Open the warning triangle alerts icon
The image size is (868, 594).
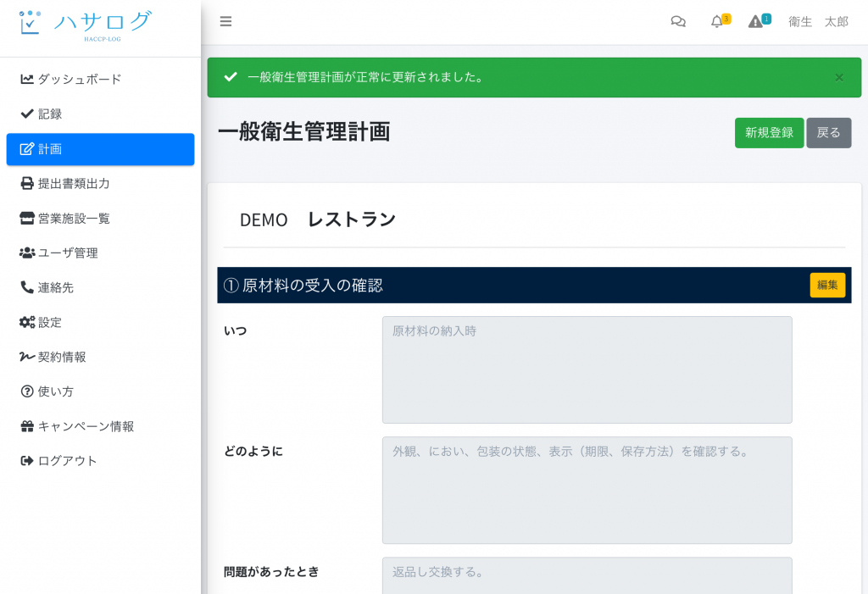pyautogui.click(x=755, y=22)
